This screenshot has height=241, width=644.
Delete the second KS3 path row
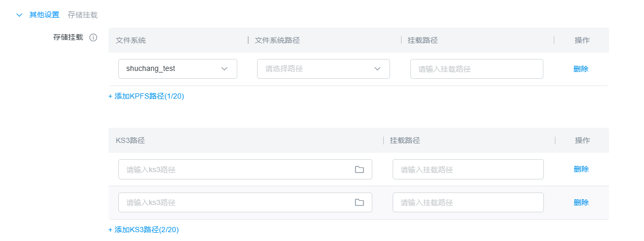[581, 202]
